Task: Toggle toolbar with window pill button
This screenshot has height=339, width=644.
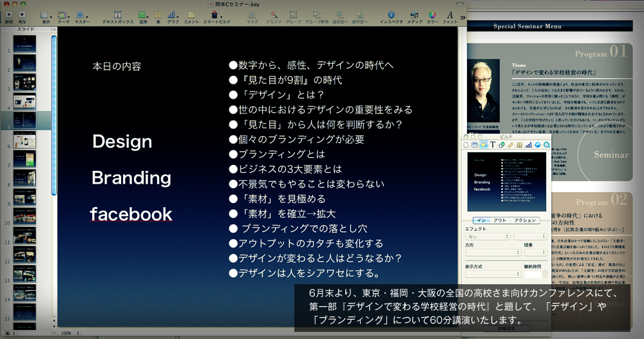Action: pyautogui.click(x=460, y=4)
